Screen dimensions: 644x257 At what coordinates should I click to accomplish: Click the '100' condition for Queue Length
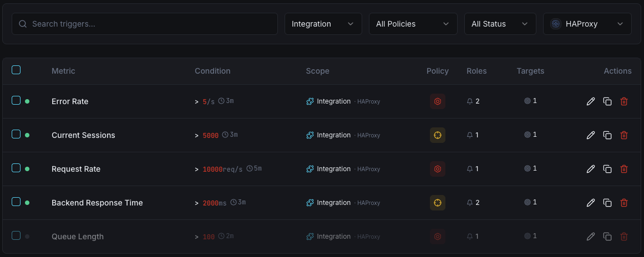pos(209,237)
